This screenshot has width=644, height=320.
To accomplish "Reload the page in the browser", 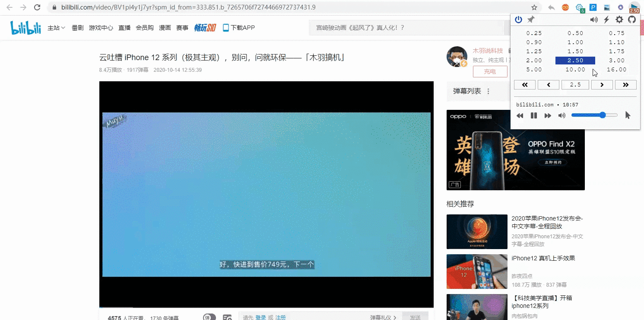I will [37, 7].
